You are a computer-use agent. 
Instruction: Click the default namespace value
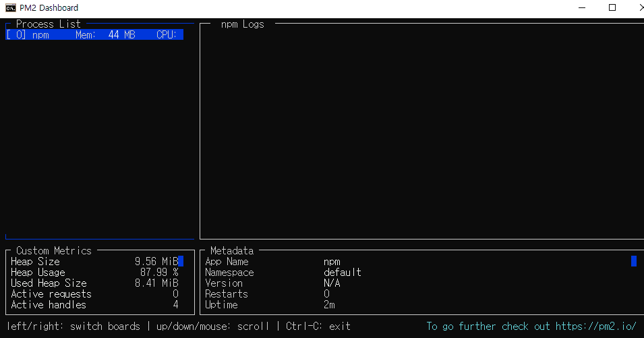[343, 273]
